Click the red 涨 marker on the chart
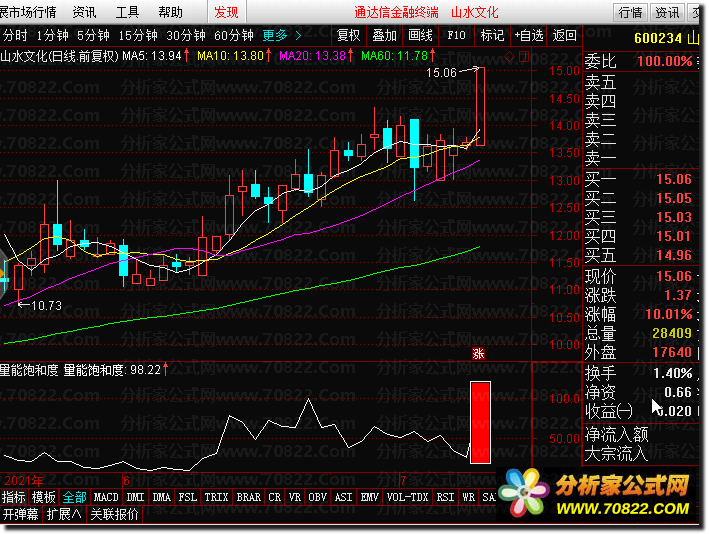 coord(478,354)
